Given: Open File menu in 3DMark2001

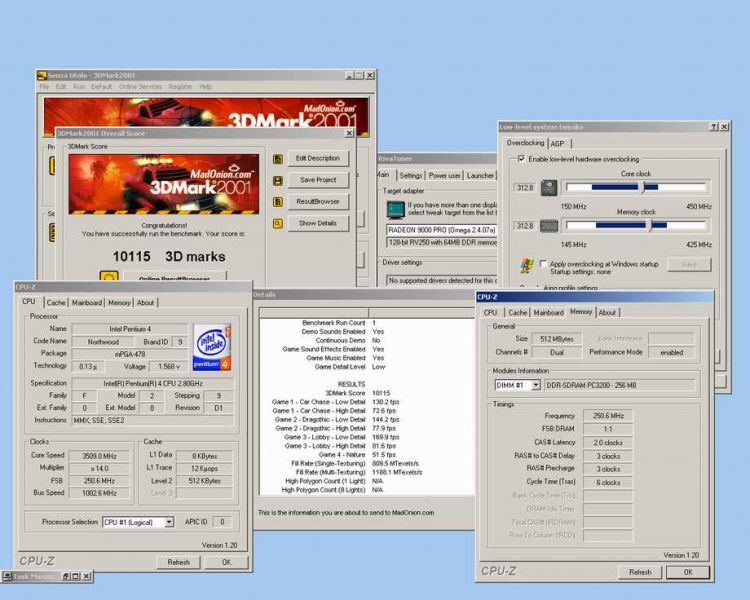Looking at the screenshot, I should [44, 87].
